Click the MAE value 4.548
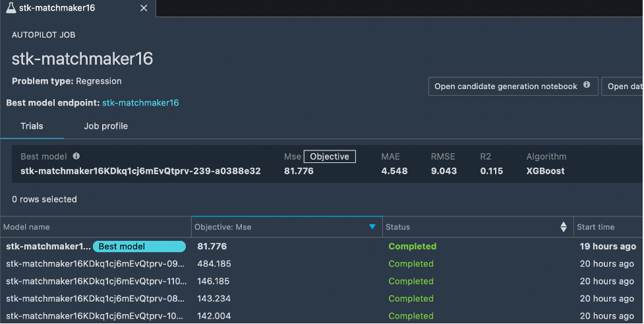The height and width of the screenshot is (324, 644). point(394,171)
